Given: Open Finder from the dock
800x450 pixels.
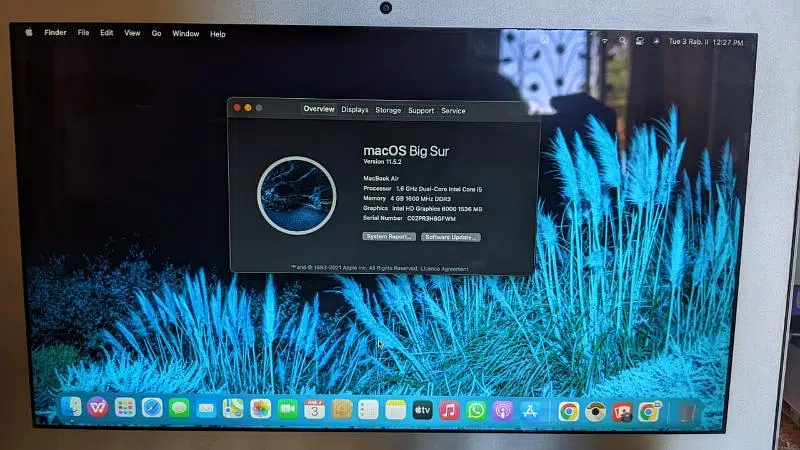Looking at the screenshot, I should (x=71, y=407).
